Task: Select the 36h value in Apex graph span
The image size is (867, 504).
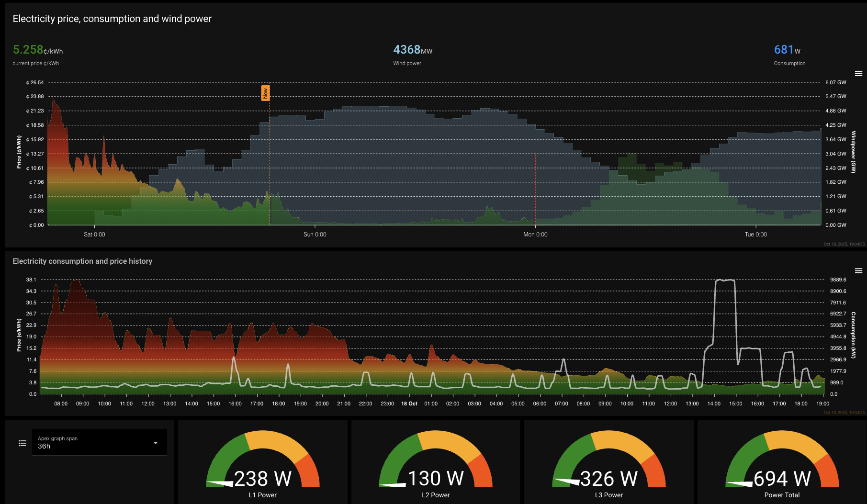Action: [45, 446]
